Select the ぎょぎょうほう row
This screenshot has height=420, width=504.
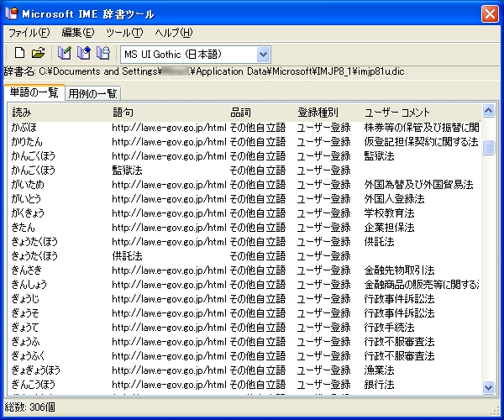coord(245,370)
